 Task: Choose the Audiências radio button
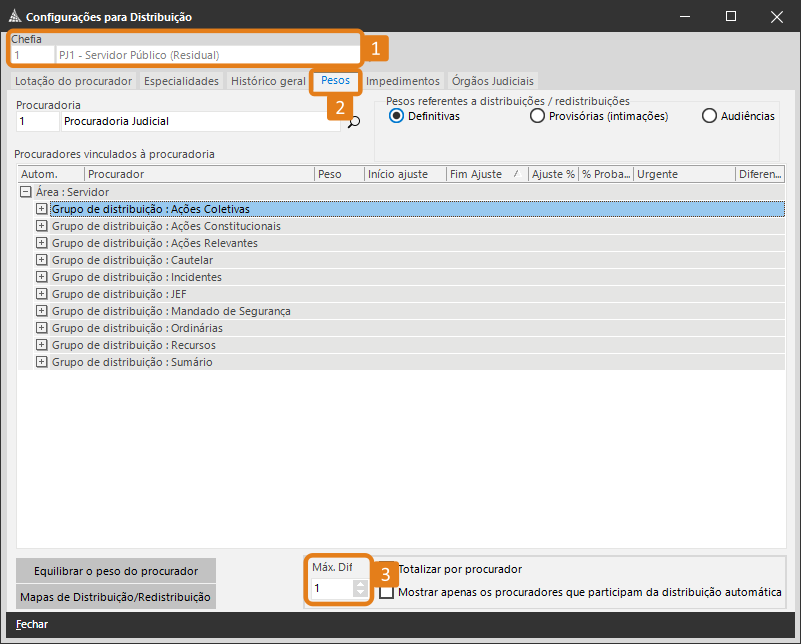pyautogui.click(x=710, y=116)
